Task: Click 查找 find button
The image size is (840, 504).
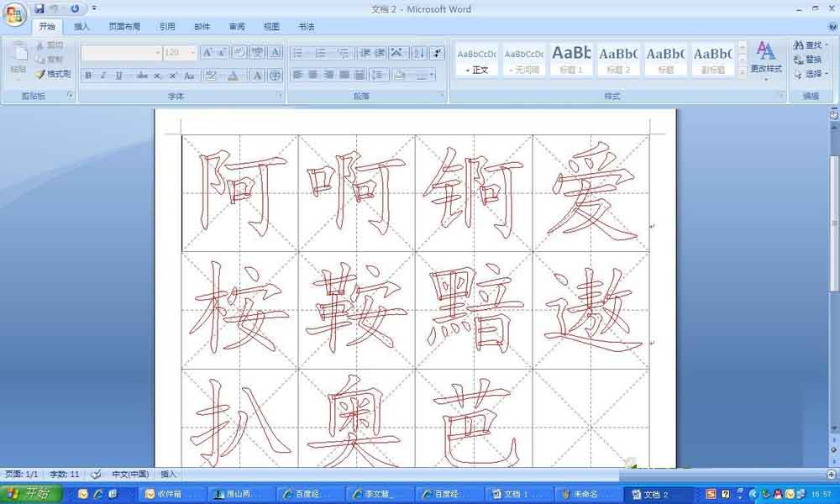Action: [x=809, y=45]
